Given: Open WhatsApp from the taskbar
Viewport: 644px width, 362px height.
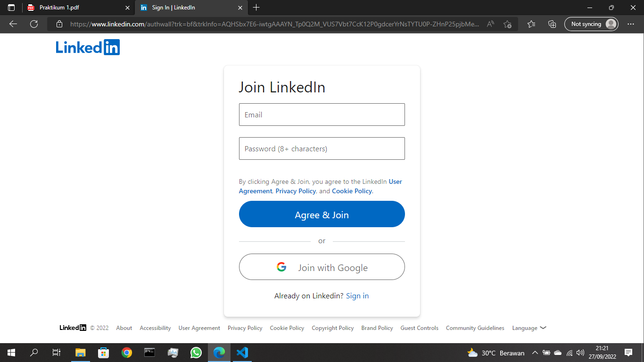Looking at the screenshot, I should click(196, 353).
